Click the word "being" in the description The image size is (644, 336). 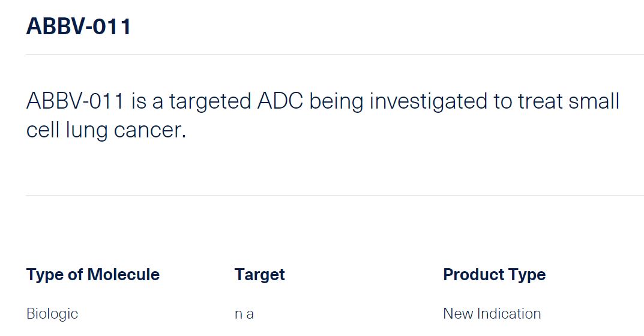coord(336,101)
